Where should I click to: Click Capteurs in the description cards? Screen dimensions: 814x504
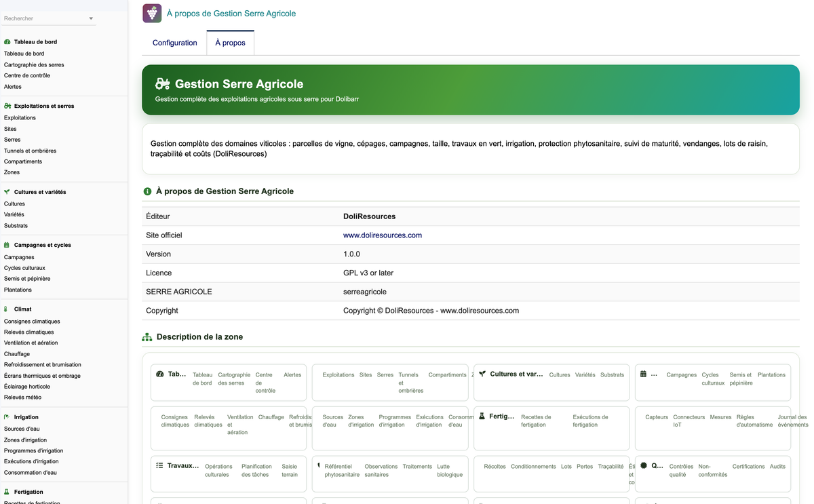pos(657,417)
